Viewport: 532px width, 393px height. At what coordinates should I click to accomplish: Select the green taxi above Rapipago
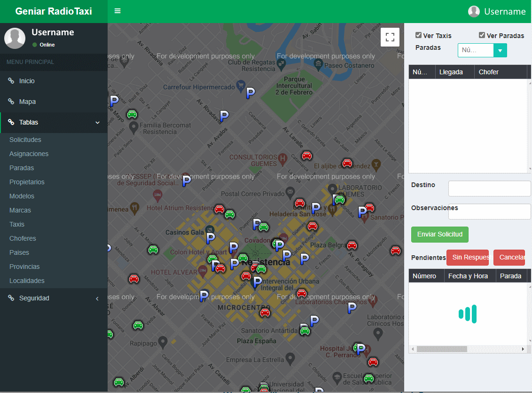[x=138, y=325]
